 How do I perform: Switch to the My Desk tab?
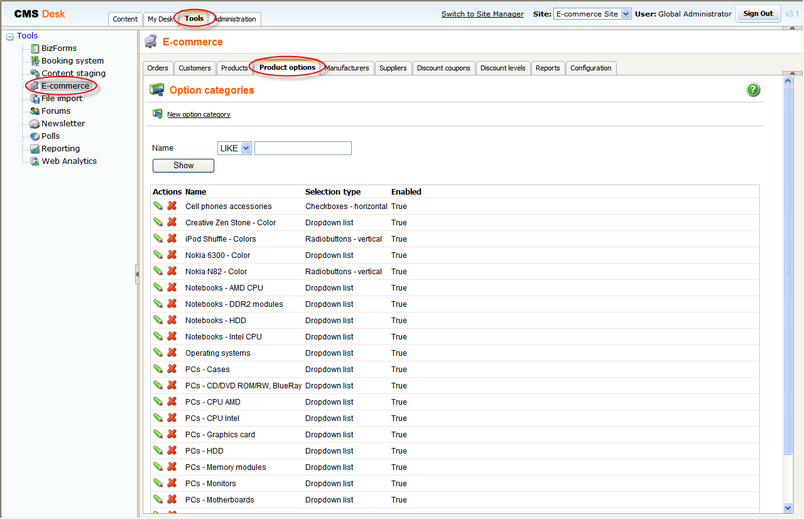[159, 19]
